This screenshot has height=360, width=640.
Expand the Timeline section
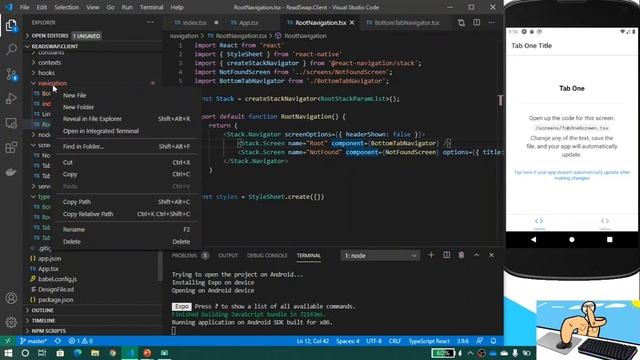tap(43, 321)
